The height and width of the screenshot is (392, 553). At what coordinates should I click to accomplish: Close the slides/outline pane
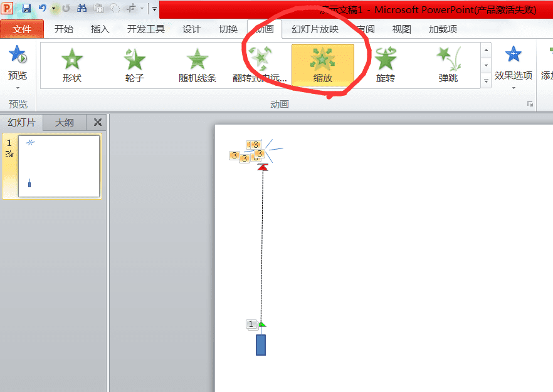point(98,122)
